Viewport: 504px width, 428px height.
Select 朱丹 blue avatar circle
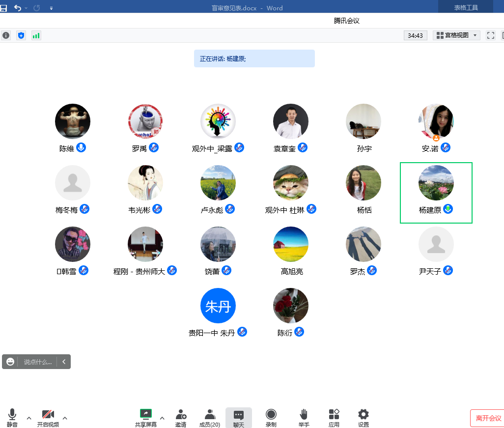(x=218, y=306)
